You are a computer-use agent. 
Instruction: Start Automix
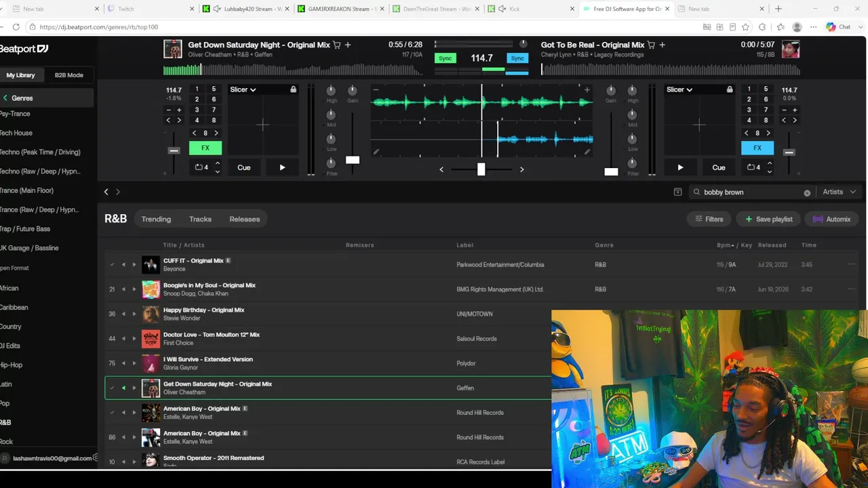pyautogui.click(x=832, y=219)
